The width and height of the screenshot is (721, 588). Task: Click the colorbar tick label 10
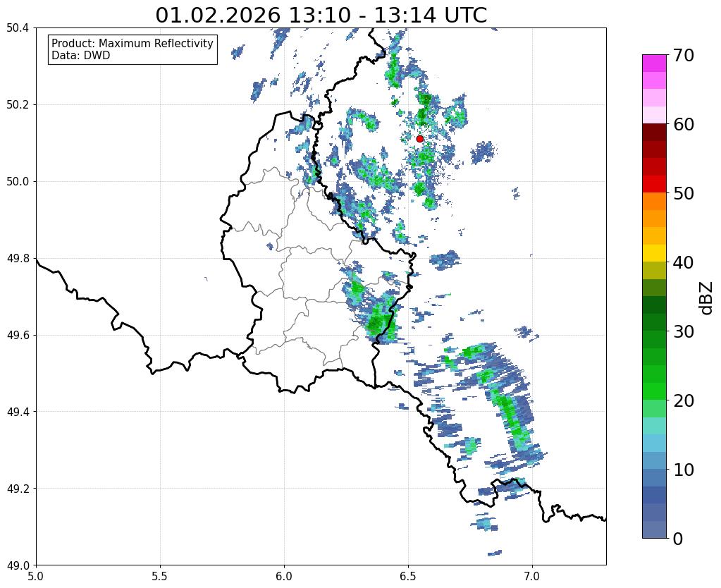(684, 470)
